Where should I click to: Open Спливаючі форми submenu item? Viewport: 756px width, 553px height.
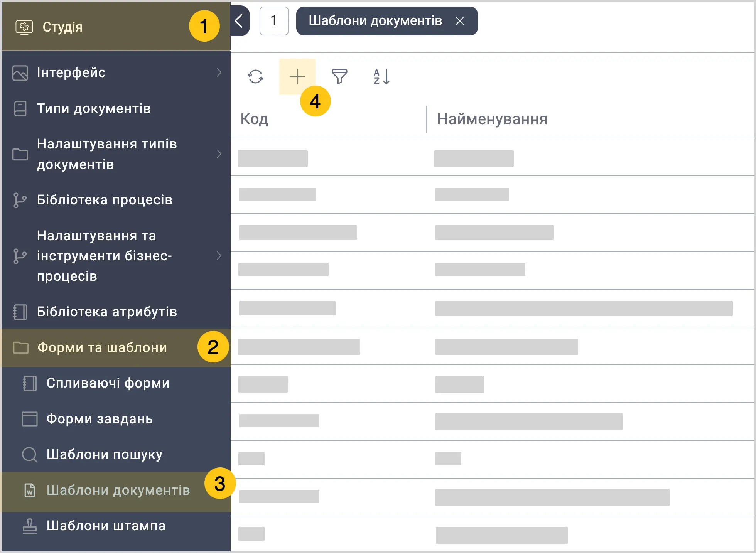coord(116,383)
